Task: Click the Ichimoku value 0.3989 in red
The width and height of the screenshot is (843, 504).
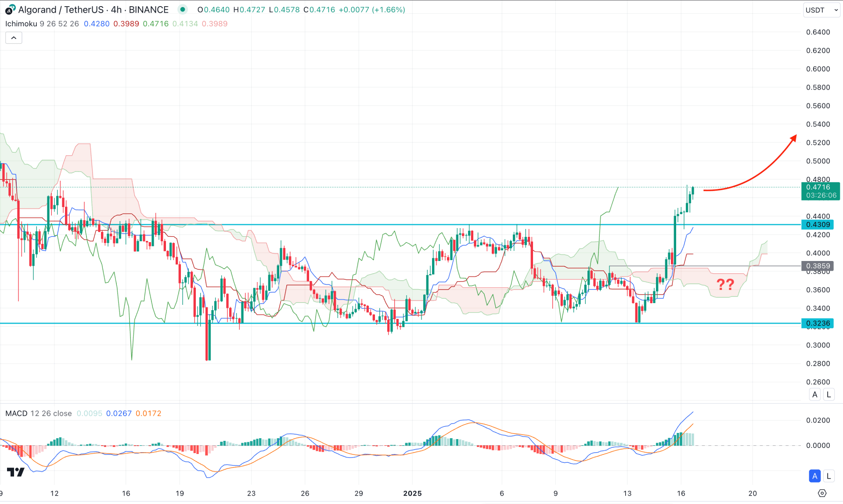Action: click(126, 24)
